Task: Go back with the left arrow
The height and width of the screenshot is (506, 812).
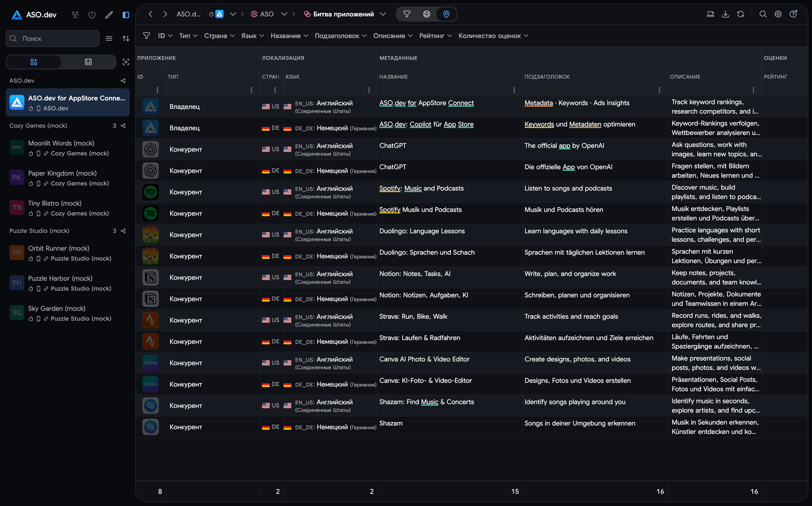Action: click(151, 14)
